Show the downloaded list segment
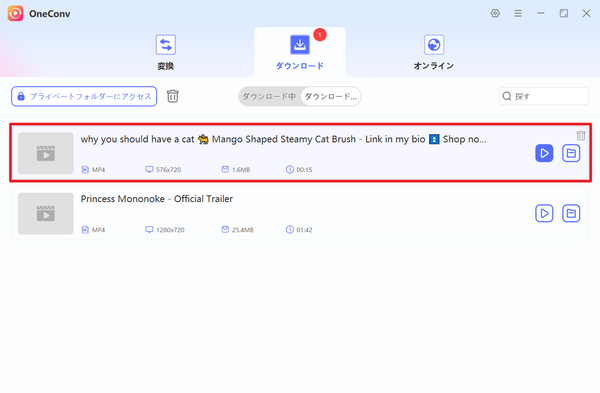This screenshot has height=393, width=600. 331,96
